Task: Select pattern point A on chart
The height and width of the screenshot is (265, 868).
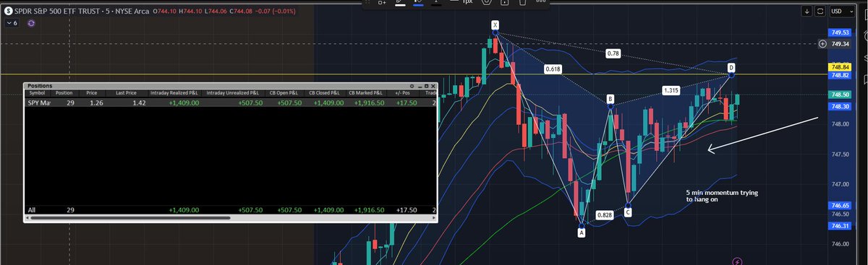Action: 582,233
